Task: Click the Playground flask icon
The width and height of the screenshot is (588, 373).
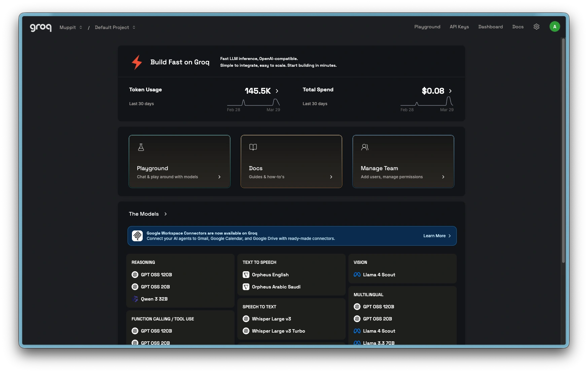Action: tap(141, 147)
